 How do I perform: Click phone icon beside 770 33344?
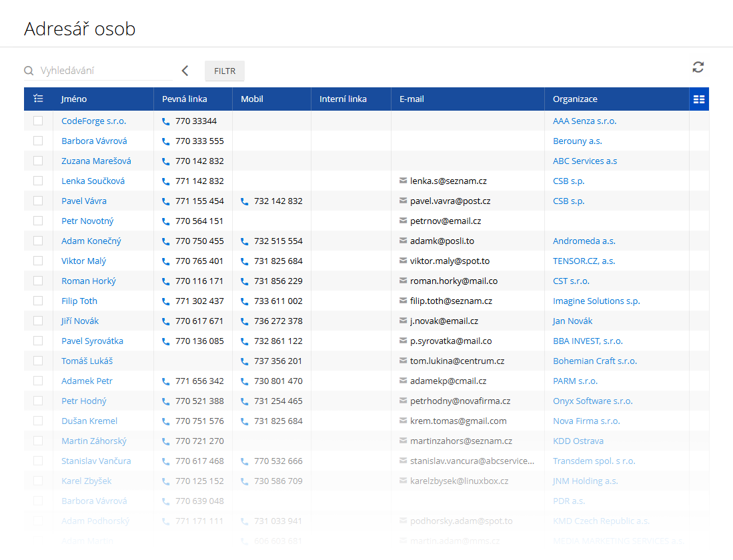(166, 121)
